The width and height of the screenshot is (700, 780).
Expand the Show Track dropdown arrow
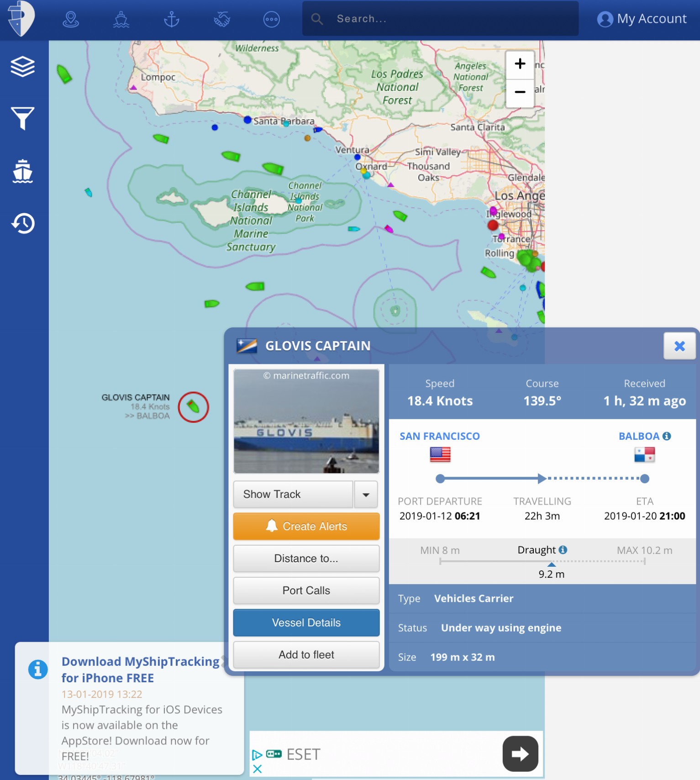[366, 495]
